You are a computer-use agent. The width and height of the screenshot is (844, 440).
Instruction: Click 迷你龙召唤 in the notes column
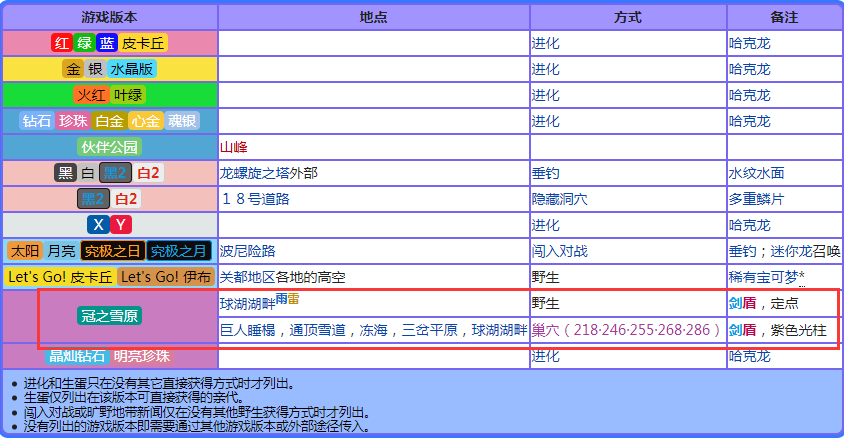tap(805, 251)
